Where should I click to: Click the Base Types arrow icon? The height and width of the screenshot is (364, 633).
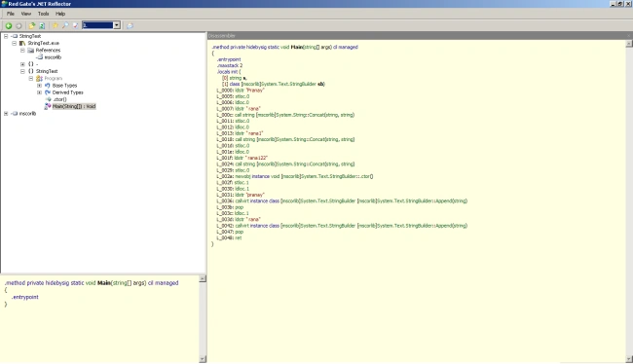tap(48, 86)
